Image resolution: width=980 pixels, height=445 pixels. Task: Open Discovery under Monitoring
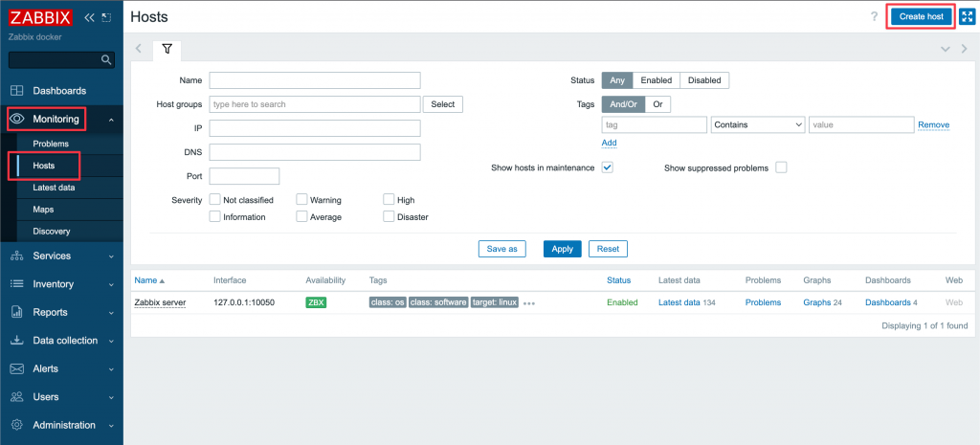point(52,232)
